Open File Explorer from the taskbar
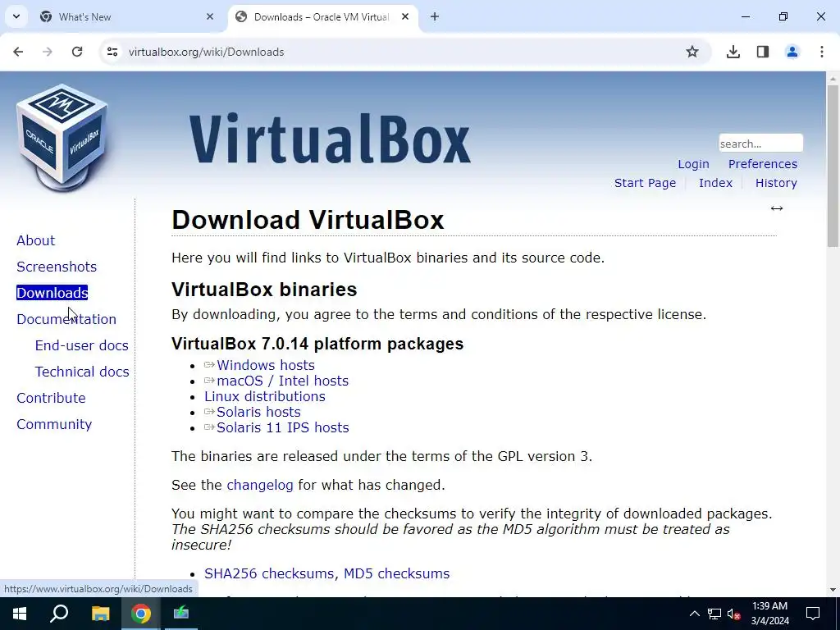Viewport: 840px width, 630px height. pyautogui.click(x=100, y=614)
